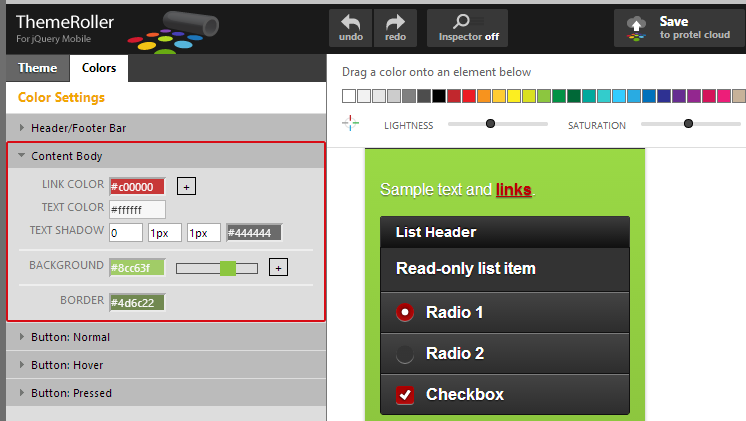
Task: Expand the Button: Normal section
Action: 166,337
